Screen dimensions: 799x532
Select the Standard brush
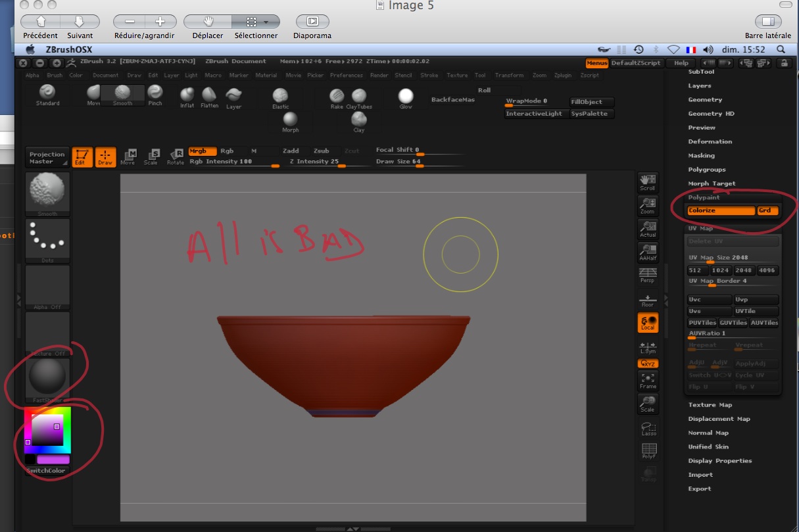pos(47,95)
